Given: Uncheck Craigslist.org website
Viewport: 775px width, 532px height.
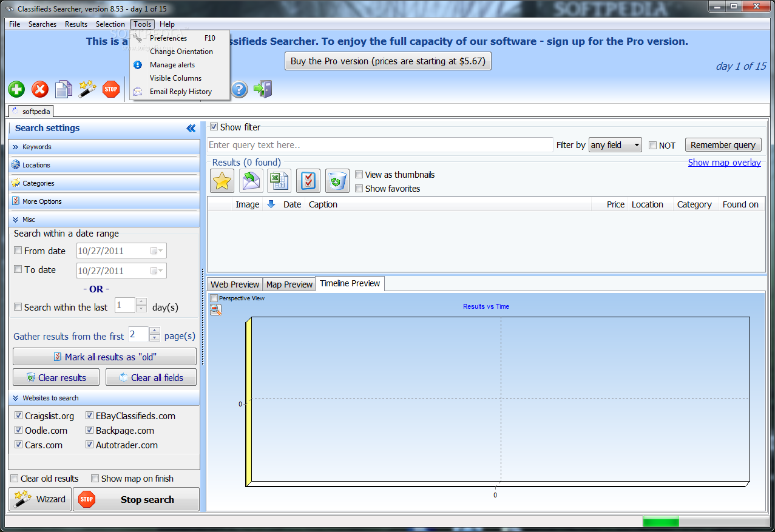Looking at the screenshot, I should click(18, 416).
